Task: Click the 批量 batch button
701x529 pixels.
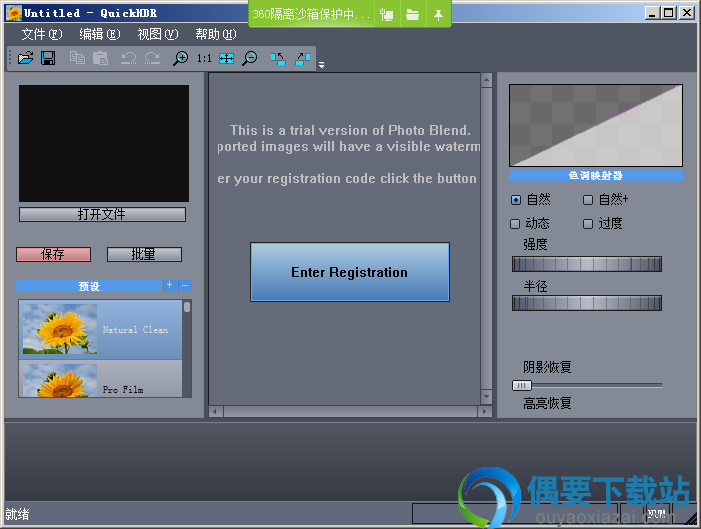Action: click(x=144, y=254)
